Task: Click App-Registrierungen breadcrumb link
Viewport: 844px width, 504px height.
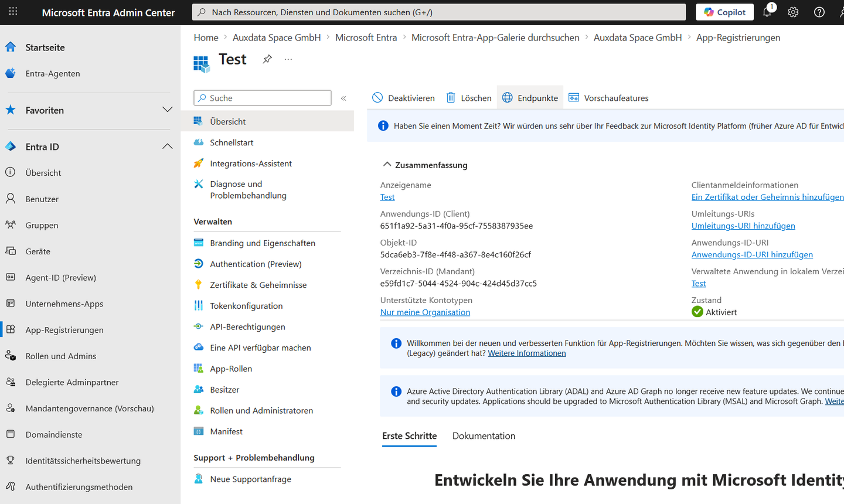Action: coord(738,38)
